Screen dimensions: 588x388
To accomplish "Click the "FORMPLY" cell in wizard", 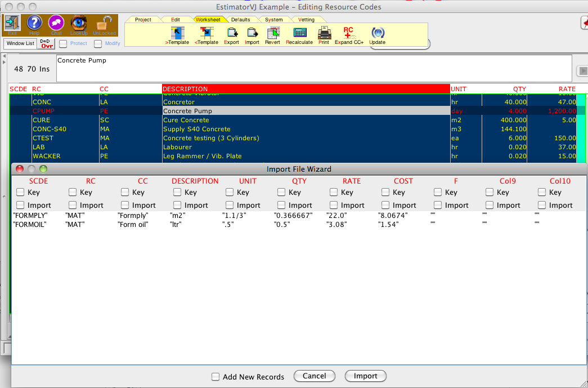I will click(30, 216).
